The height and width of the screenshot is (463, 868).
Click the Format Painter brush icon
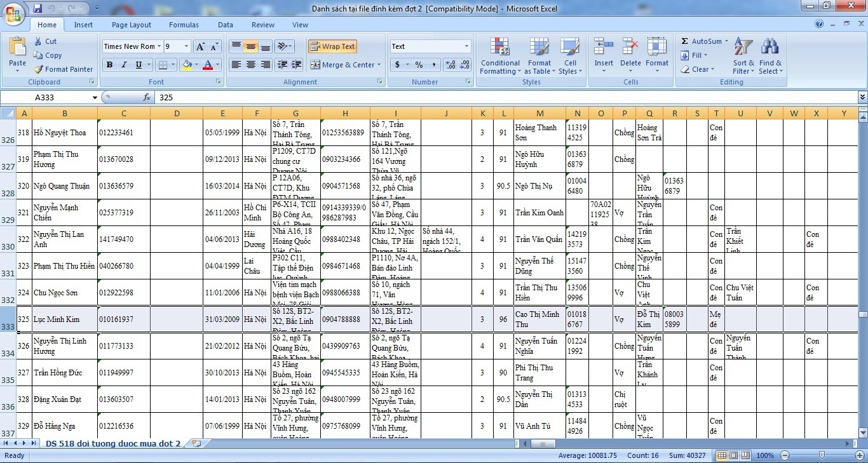coord(38,69)
